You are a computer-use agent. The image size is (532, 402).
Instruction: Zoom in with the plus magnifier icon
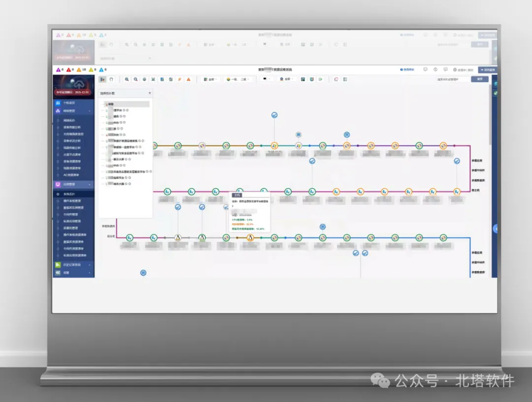pos(127,79)
